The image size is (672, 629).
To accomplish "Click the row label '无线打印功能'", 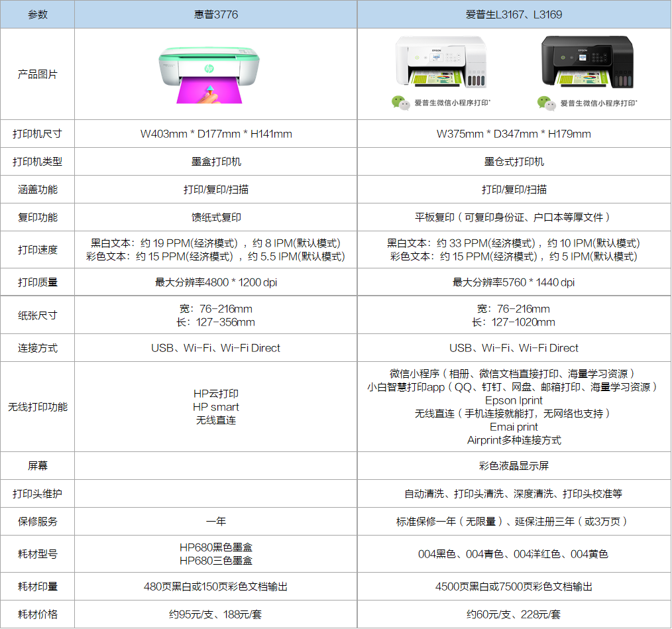I will coord(37,407).
